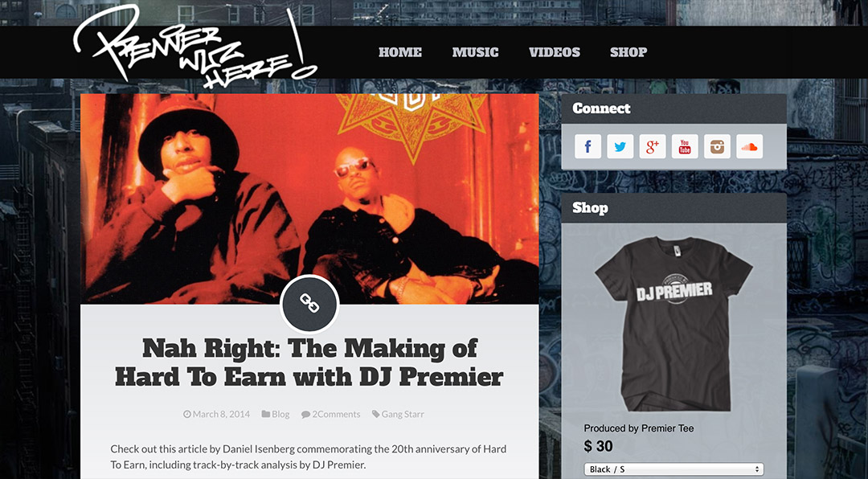
Task: Click the Gang Starr tag
Action: [398, 414]
